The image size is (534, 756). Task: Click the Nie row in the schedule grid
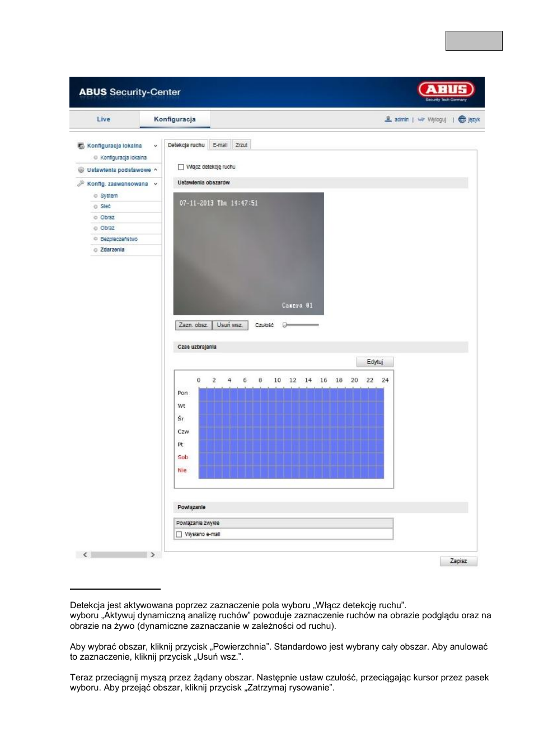coord(291,471)
